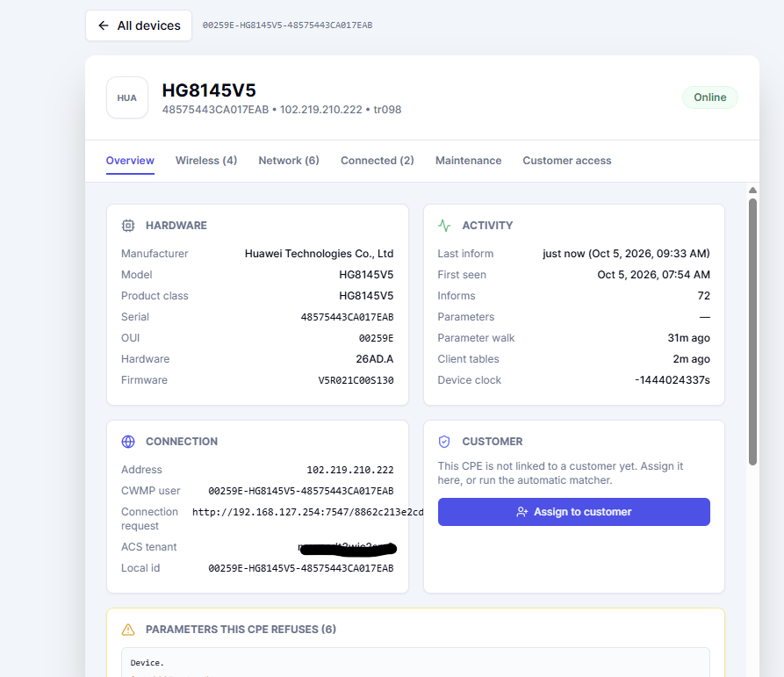The width and height of the screenshot is (784, 677).
Task: Click the back arrow icon beside All devices
Action: [x=104, y=25]
